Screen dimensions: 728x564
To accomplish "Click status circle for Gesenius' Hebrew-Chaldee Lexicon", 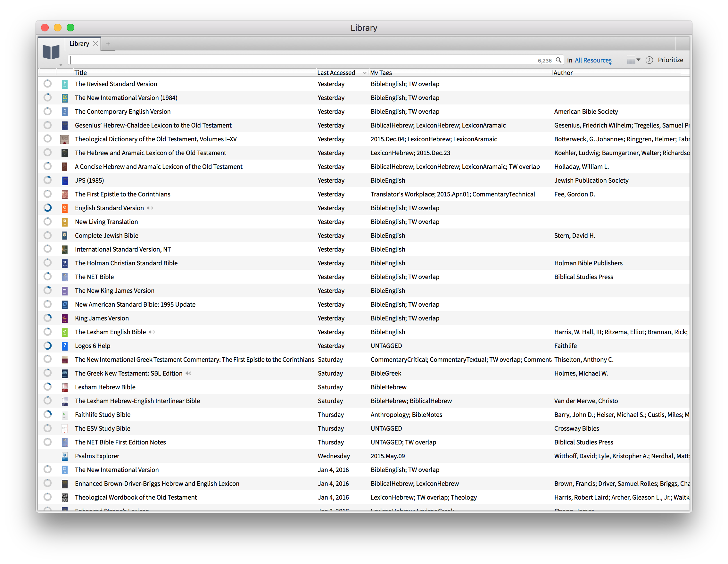I will pos(48,125).
